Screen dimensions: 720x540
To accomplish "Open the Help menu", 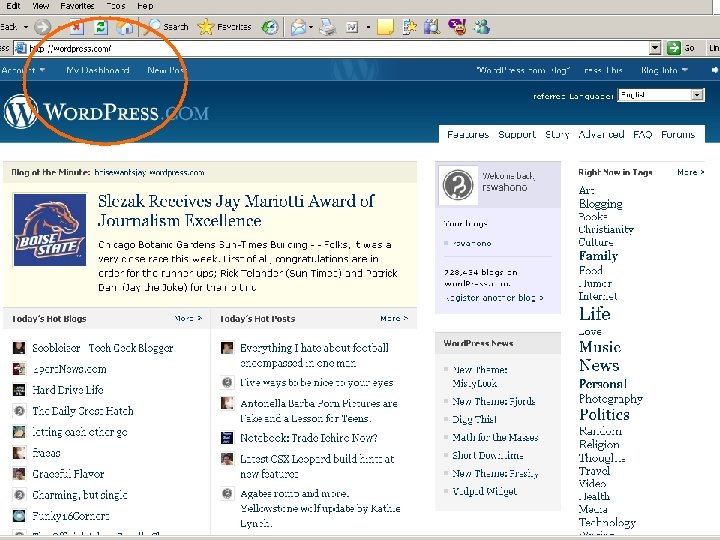I will tap(145, 6).
